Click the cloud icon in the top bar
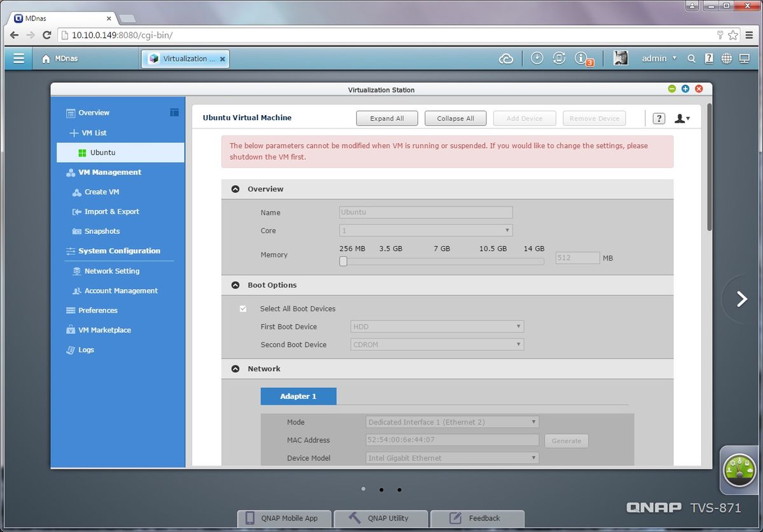This screenshot has height=532, width=763. click(506, 58)
